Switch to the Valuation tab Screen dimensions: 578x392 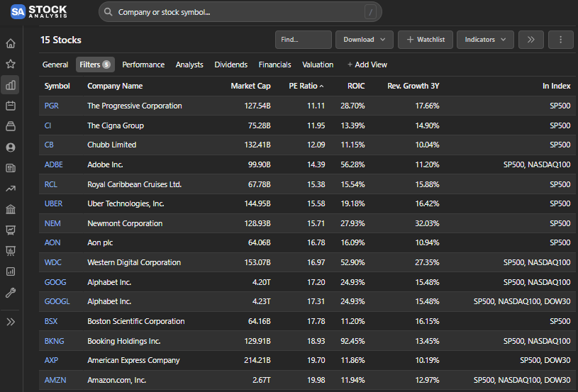[318, 65]
